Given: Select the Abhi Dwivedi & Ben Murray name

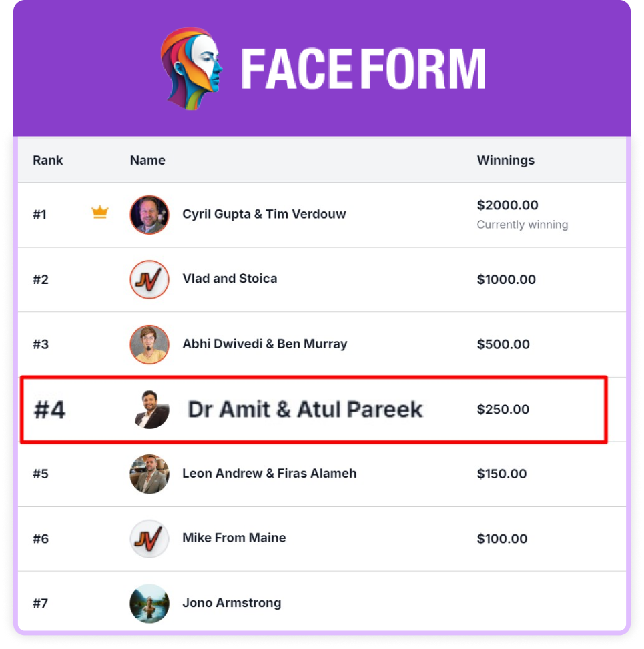Looking at the screenshot, I should tap(265, 344).
